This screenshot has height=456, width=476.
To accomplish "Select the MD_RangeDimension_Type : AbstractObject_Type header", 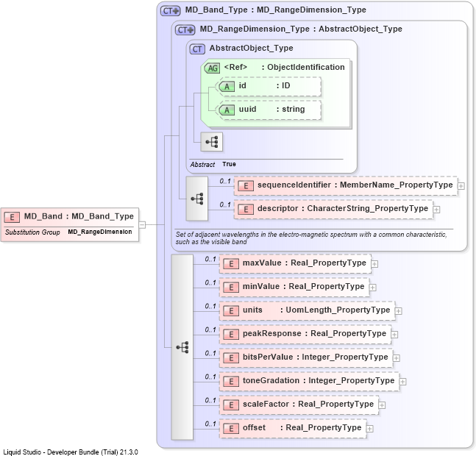I will point(301,29).
